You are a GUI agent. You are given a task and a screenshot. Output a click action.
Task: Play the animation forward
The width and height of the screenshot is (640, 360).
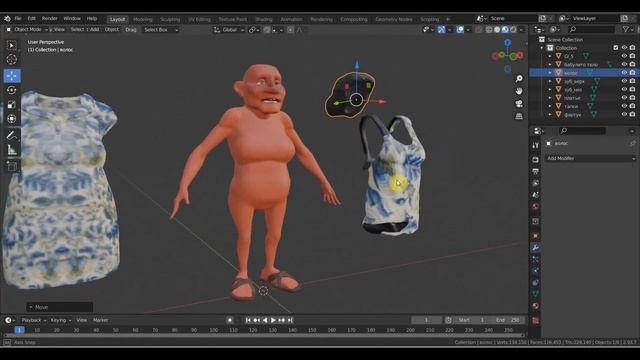[x=273, y=320]
